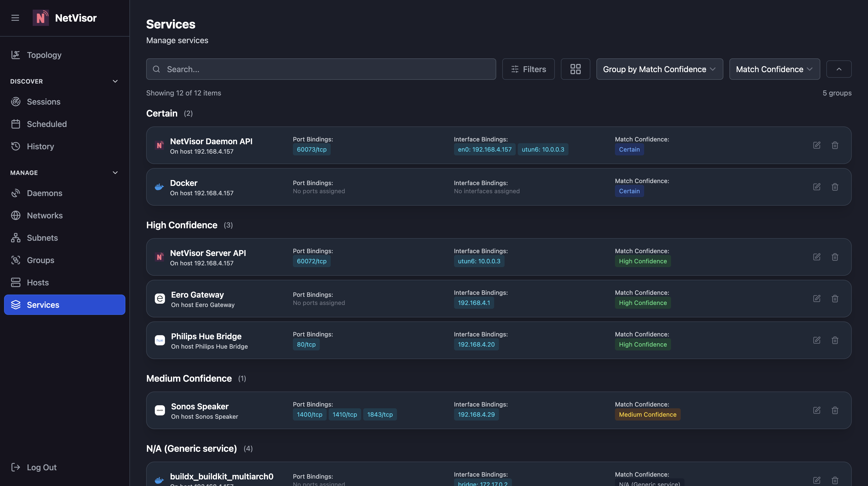
Task: Click the Sonos Speaker logo icon
Action: click(160, 411)
